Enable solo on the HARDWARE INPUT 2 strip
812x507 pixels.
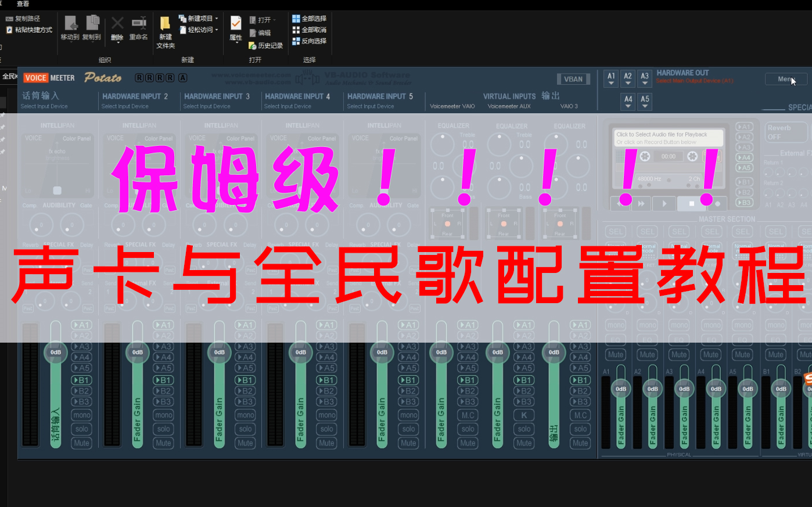(x=163, y=429)
